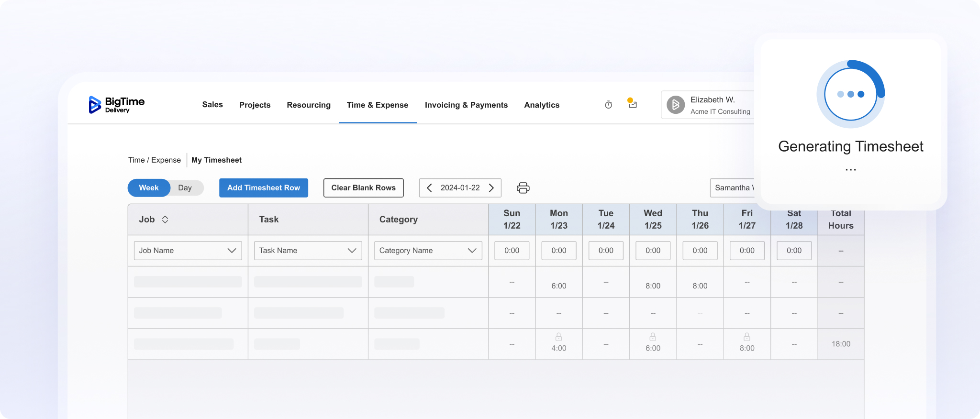
Task: Open the Invoicing & Payments menu
Action: click(x=466, y=105)
